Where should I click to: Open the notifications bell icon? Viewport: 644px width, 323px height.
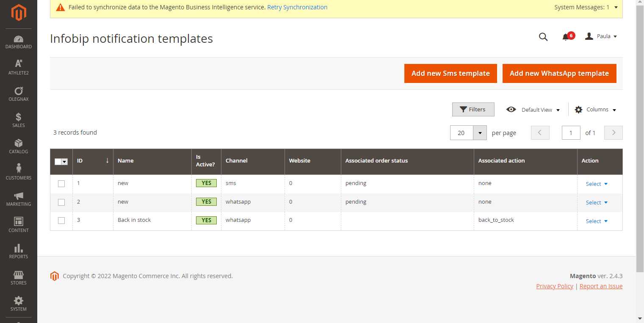tap(566, 37)
